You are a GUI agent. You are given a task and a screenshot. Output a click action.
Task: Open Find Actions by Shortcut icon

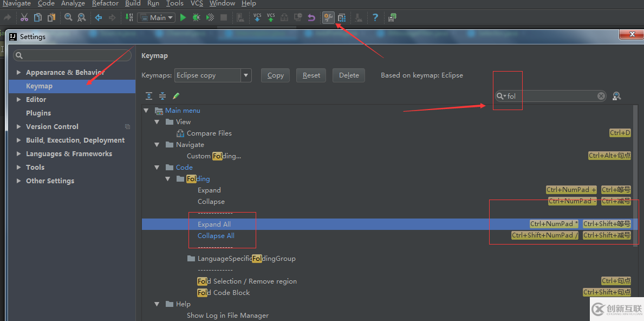(616, 96)
